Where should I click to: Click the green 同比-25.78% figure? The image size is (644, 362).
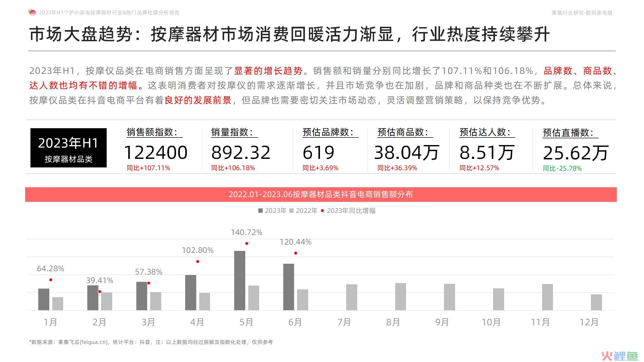[x=562, y=168]
